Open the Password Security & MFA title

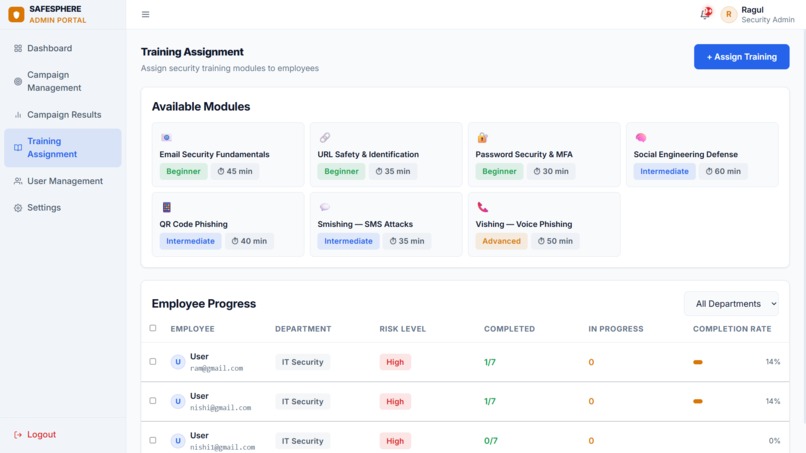[x=524, y=154]
